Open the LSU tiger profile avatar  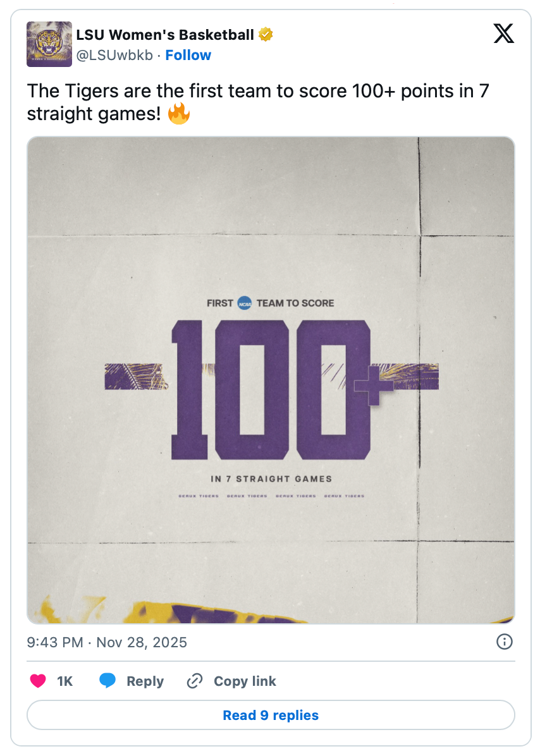pyautogui.click(x=49, y=44)
